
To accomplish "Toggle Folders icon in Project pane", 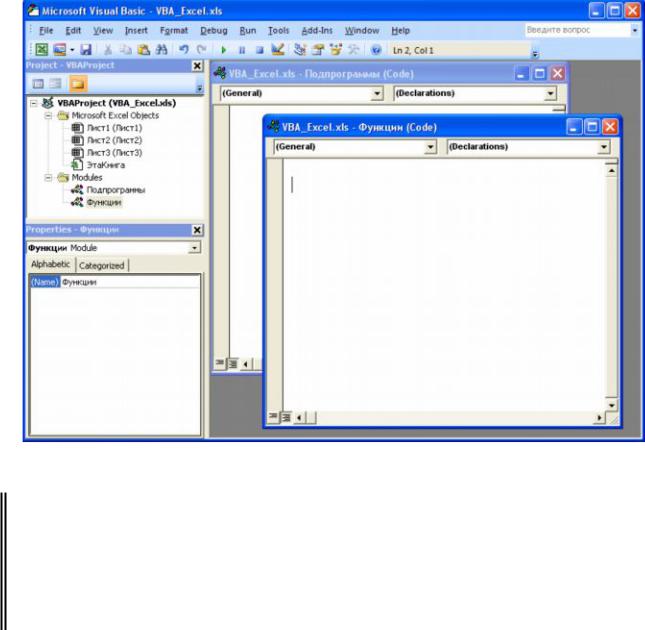I will [x=78, y=84].
